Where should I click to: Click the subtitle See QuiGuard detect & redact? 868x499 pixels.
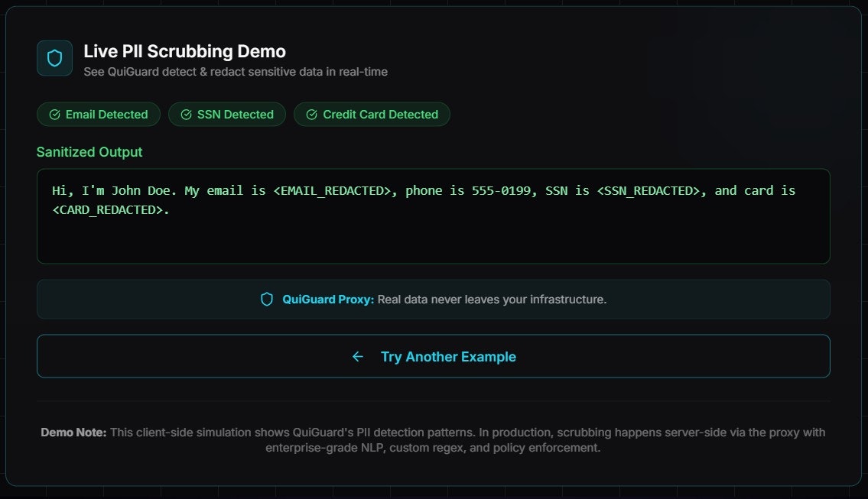tap(236, 72)
